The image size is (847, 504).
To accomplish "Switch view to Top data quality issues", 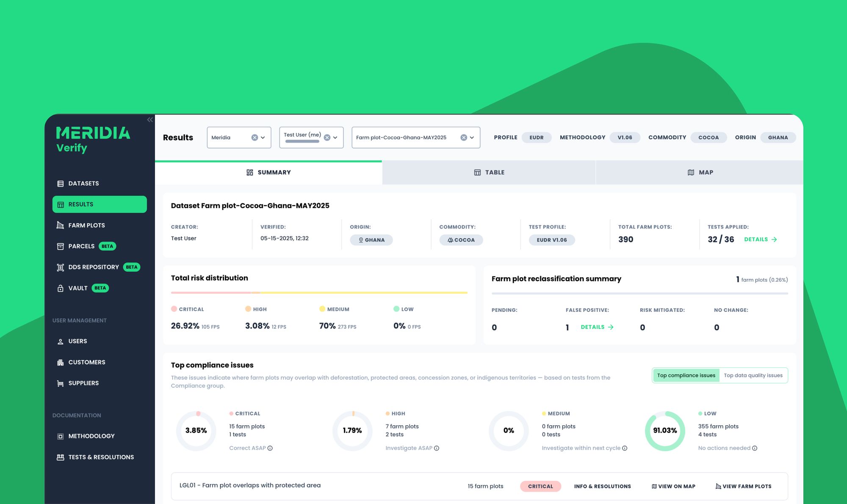I will (753, 375).
